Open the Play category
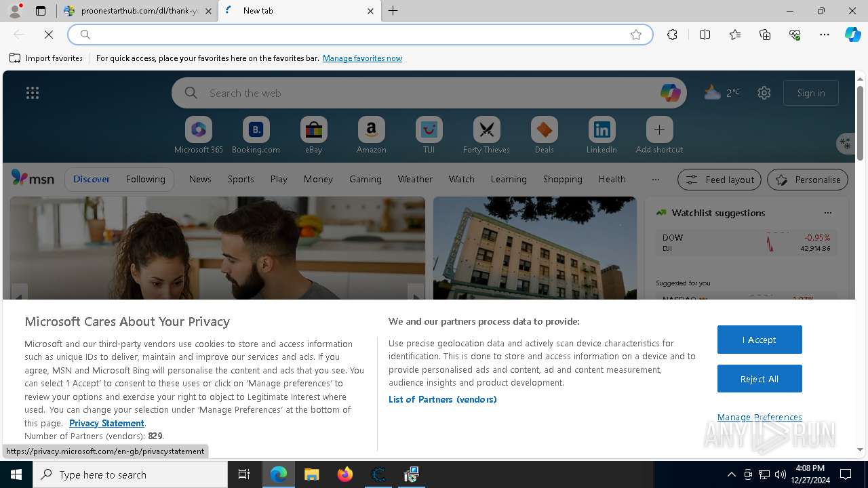Viewport: 868px width, 488px height. coord(279,179)
